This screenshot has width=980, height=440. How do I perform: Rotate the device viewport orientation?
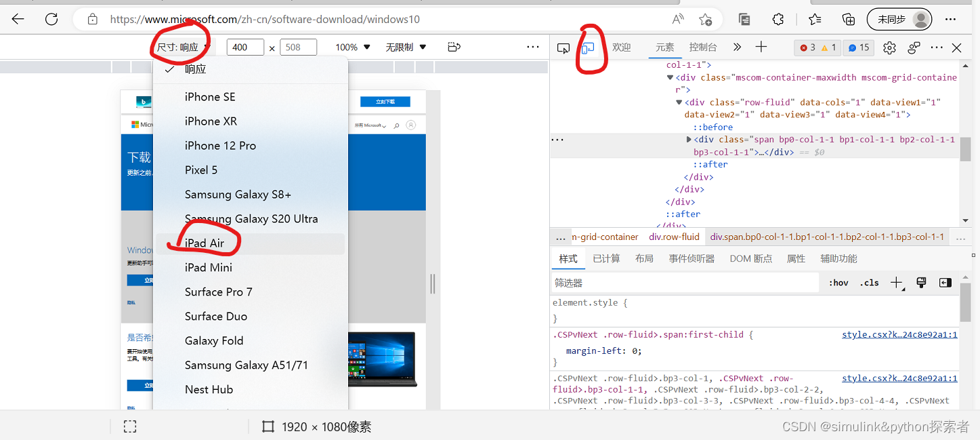click(x=454, y=47)
